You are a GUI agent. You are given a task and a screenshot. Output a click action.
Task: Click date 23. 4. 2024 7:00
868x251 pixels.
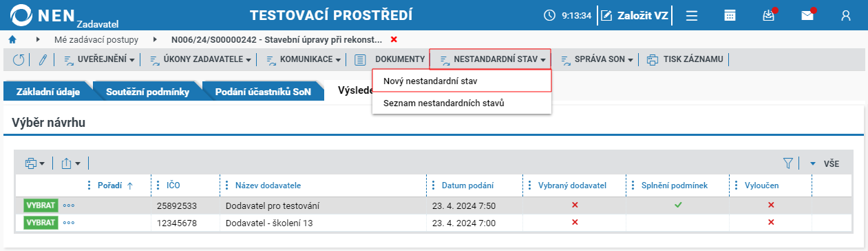463,222
